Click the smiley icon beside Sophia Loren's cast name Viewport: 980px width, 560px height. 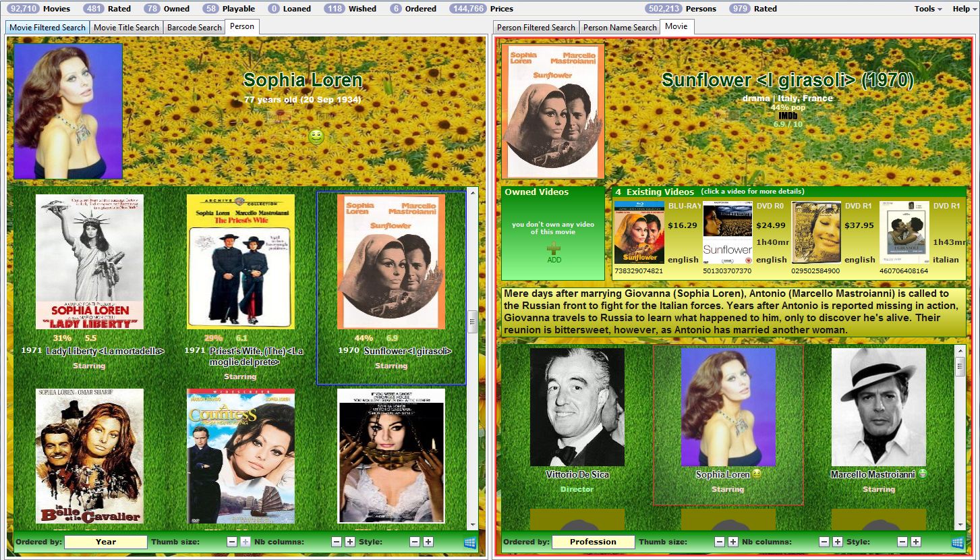click(757, 474)
